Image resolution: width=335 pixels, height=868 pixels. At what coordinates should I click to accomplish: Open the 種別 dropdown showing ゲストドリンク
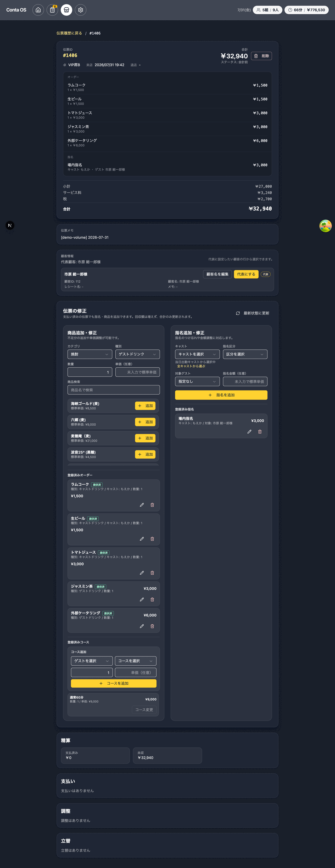coord(138,354)
